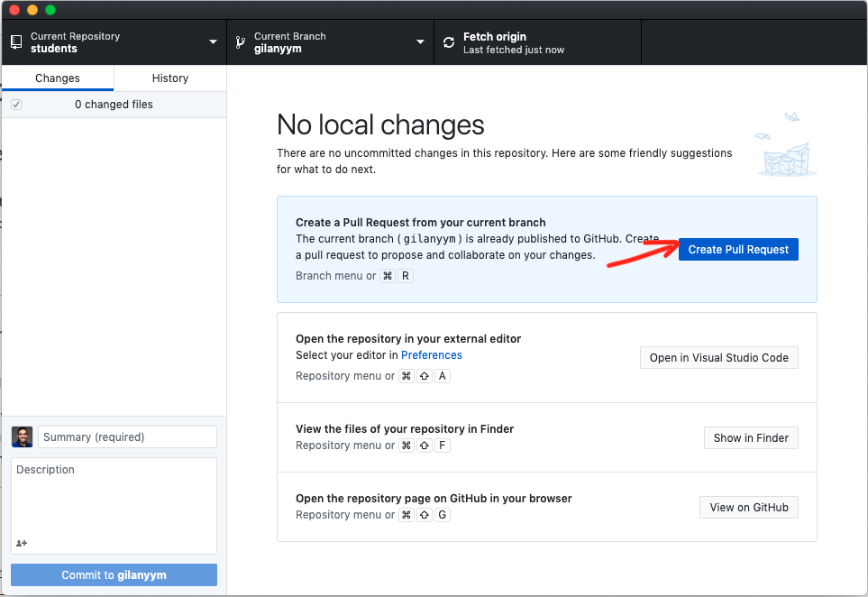868x597 pixels.
Task: Click the Create Pull Request button
Action: click(738, 249)
